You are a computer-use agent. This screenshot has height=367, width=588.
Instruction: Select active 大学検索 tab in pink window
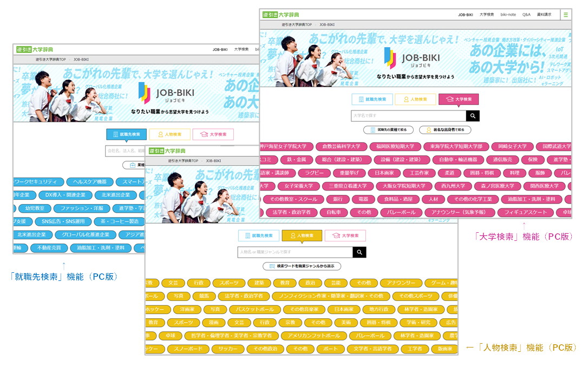pos(459,100)
